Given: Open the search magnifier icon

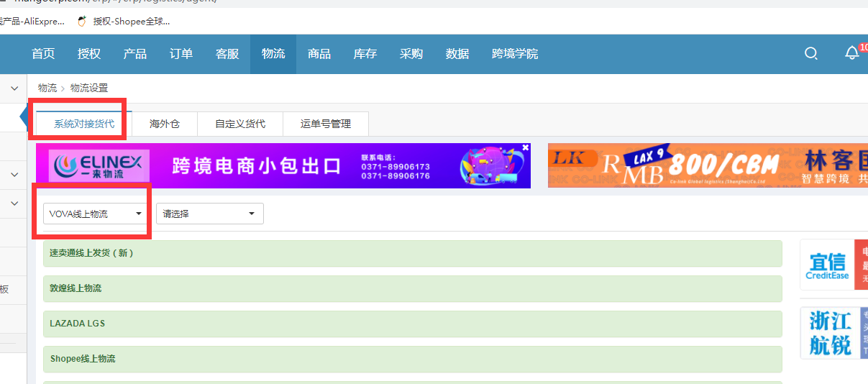Looking at the screenshot, I should point(810,53).
